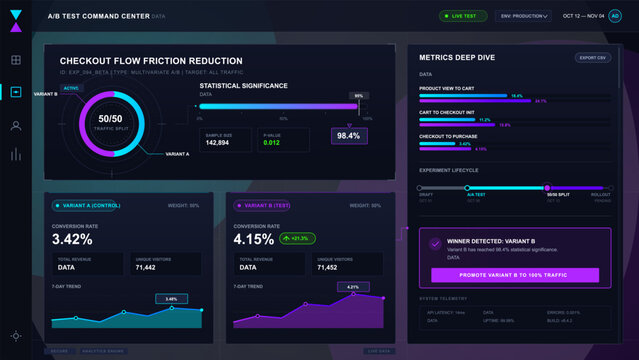Click the VARIANT B (TEST) badge

pyautogui.click(x=262, y=205)
